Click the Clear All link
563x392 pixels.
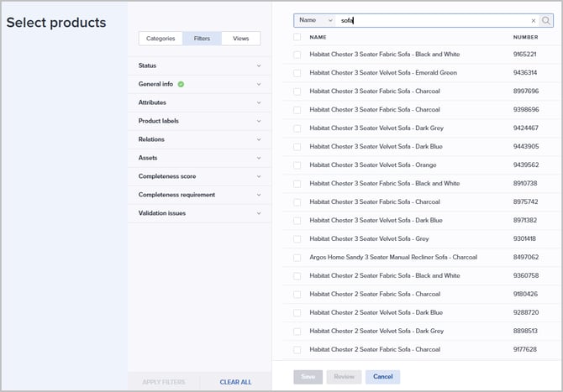[235, 382]
